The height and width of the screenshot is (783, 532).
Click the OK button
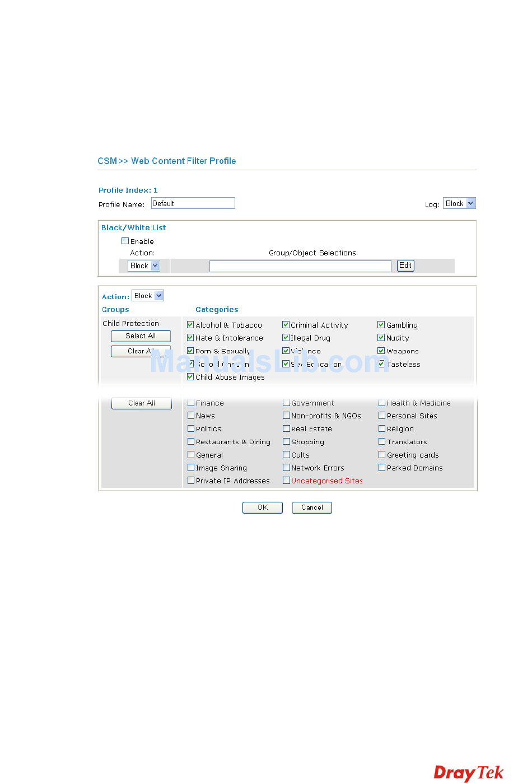(x=263, y=507)
